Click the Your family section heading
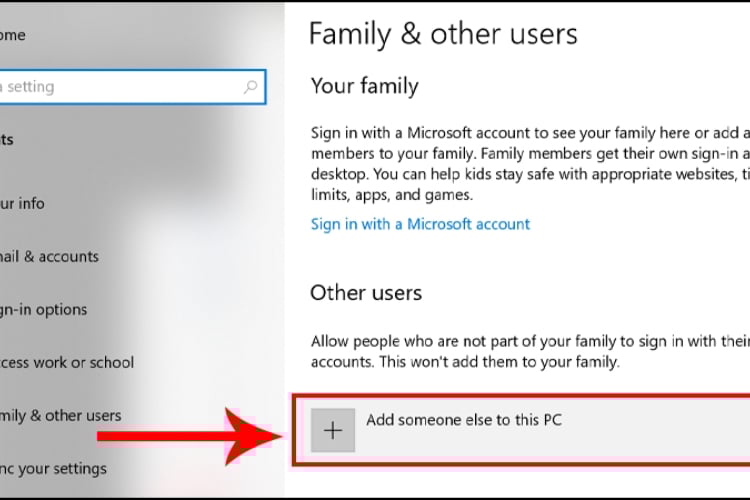This screenshot has height=500, width=750. [x=364, y=86]
